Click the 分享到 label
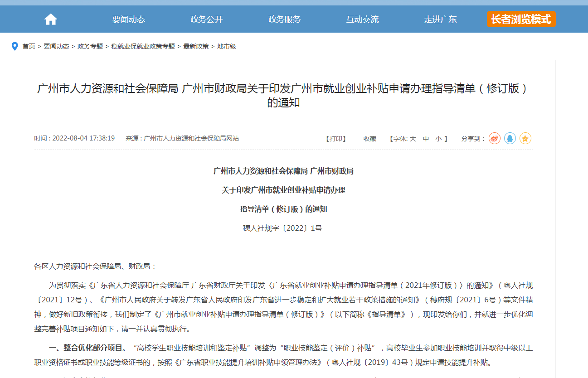Screen dimensions: 588x378 (x=473, y=139)
